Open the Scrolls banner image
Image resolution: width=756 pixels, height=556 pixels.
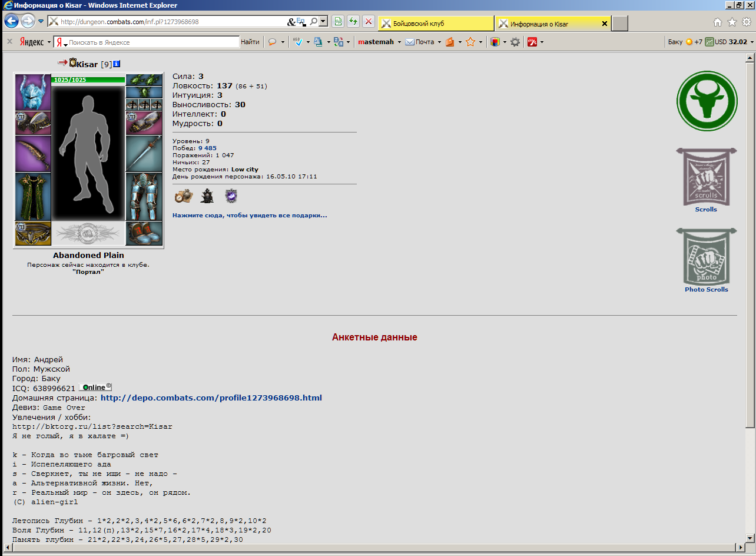706,176
